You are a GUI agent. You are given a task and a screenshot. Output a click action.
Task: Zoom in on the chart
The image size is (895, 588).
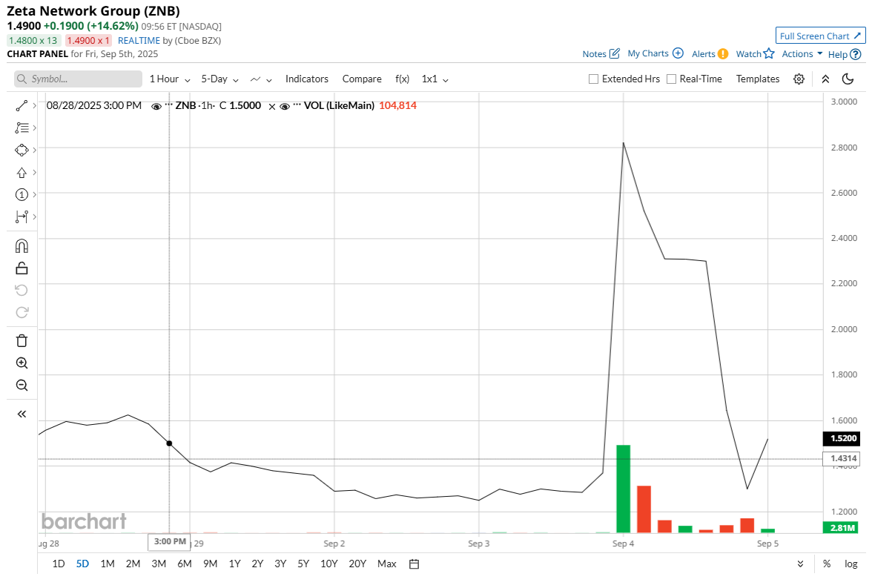coord(22,363)
